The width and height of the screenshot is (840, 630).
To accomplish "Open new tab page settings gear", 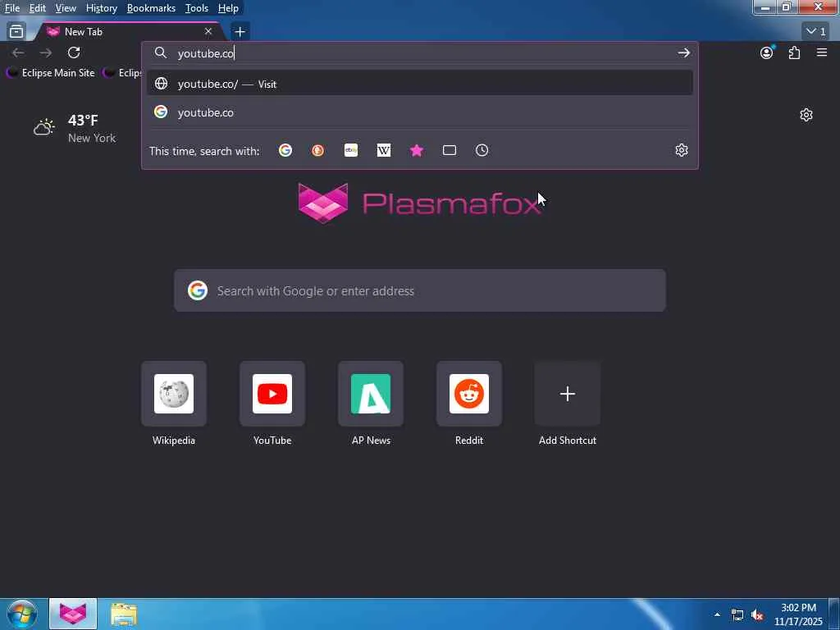I will pos(806,115).
